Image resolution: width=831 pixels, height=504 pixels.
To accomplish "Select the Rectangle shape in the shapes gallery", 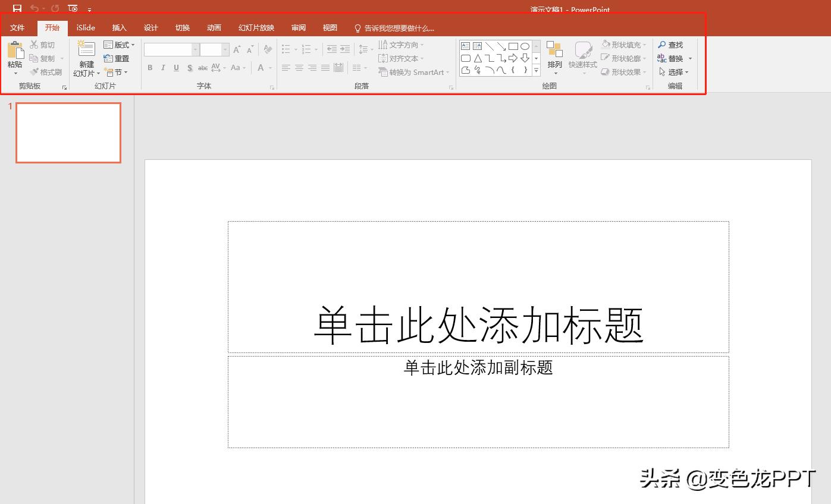I will [513, 46].
